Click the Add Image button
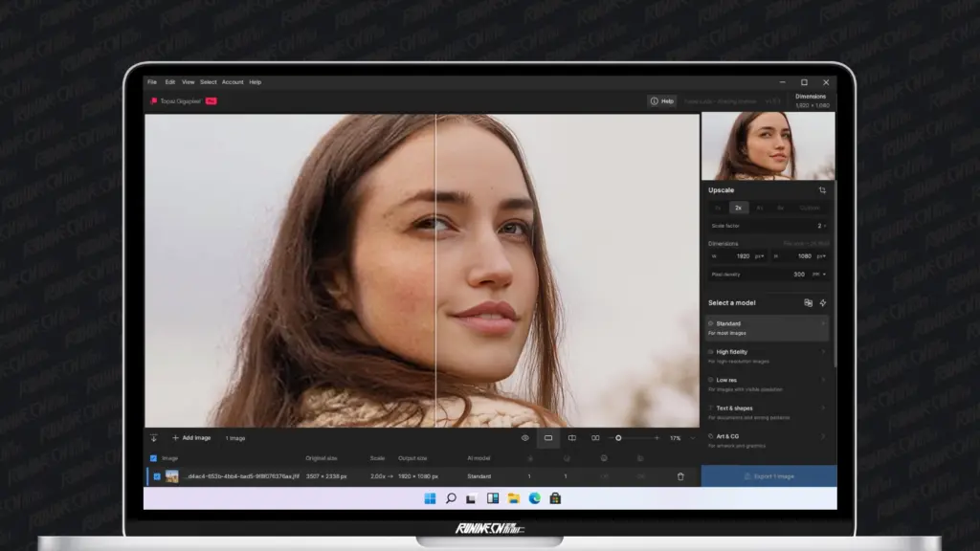This screenshot has width=980, height=551. pyautogui.click(x=190, y=438)
